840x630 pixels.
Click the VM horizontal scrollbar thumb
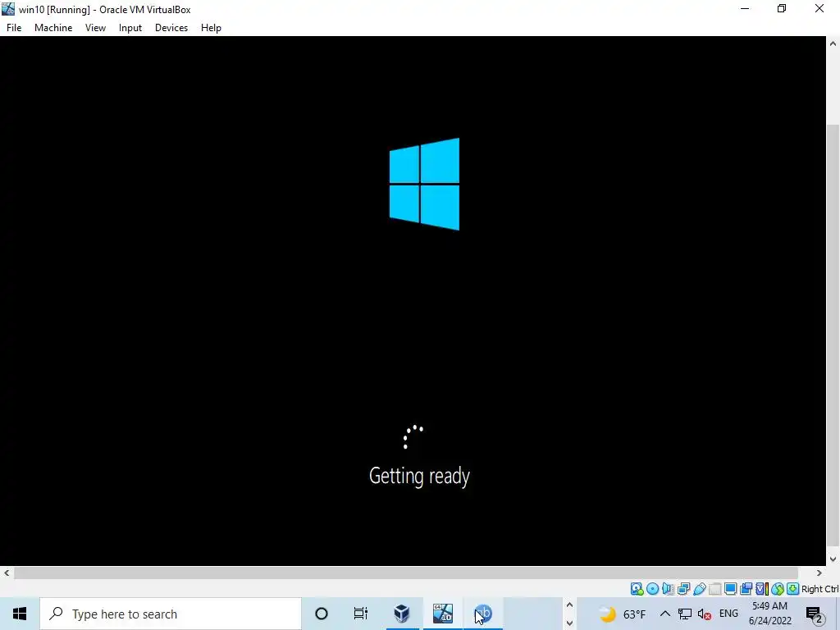tap(405, 573)
